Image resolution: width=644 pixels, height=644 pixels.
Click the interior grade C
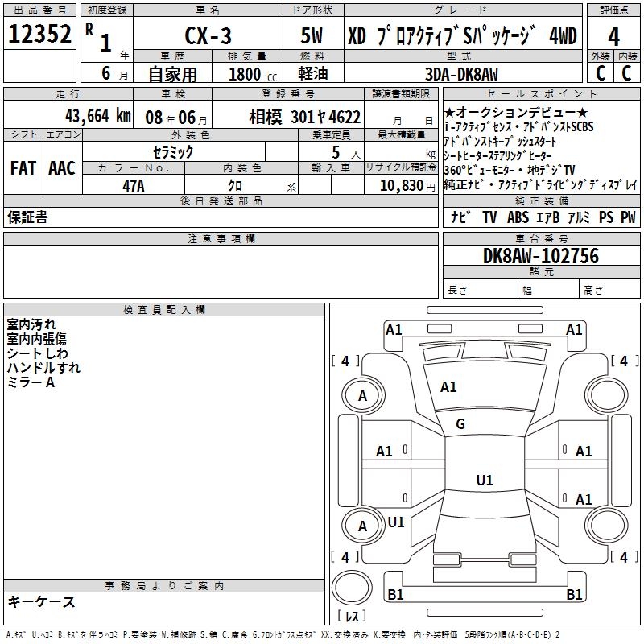coord(626,73)
